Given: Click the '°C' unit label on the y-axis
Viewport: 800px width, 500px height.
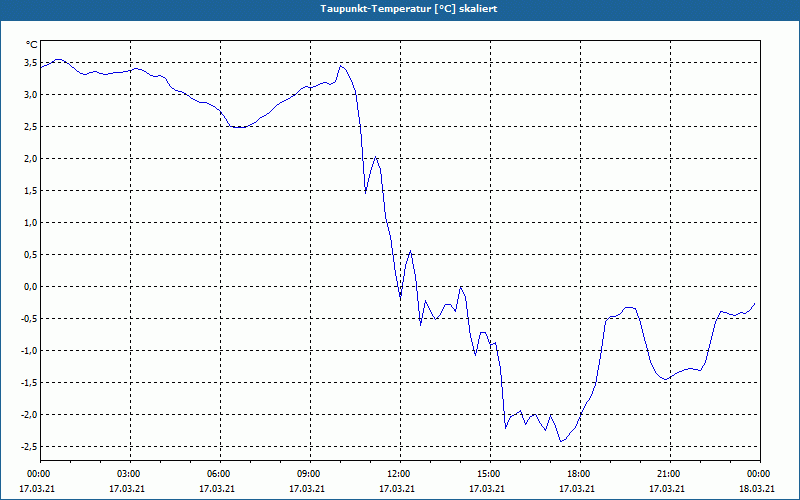Looking at the screenshot, I should [x=32, y=45].
